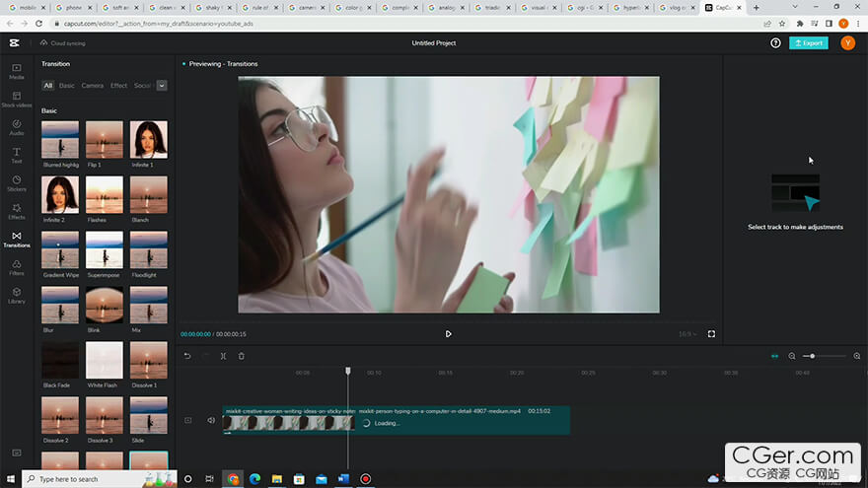Click the redo arrow in timeline toolbar
This screenshot has width=868, height=488.
point(205,356)
